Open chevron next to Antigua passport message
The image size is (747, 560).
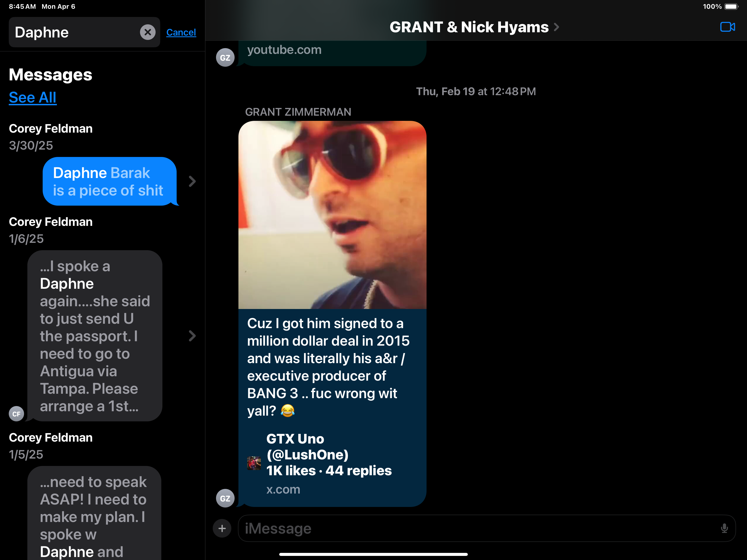(x=192, y=336)
